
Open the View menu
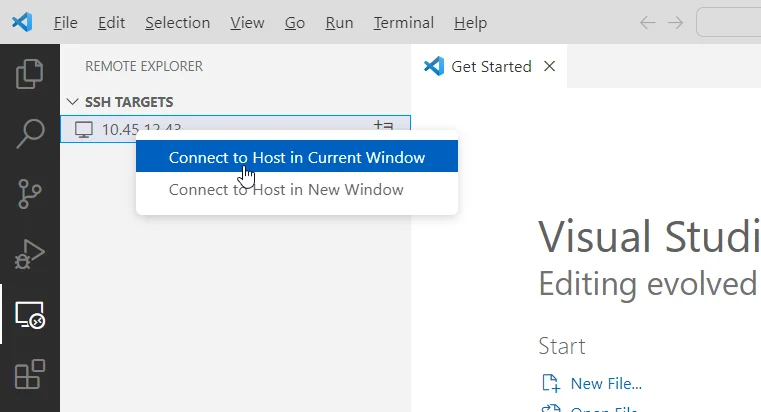click(247, 23)
